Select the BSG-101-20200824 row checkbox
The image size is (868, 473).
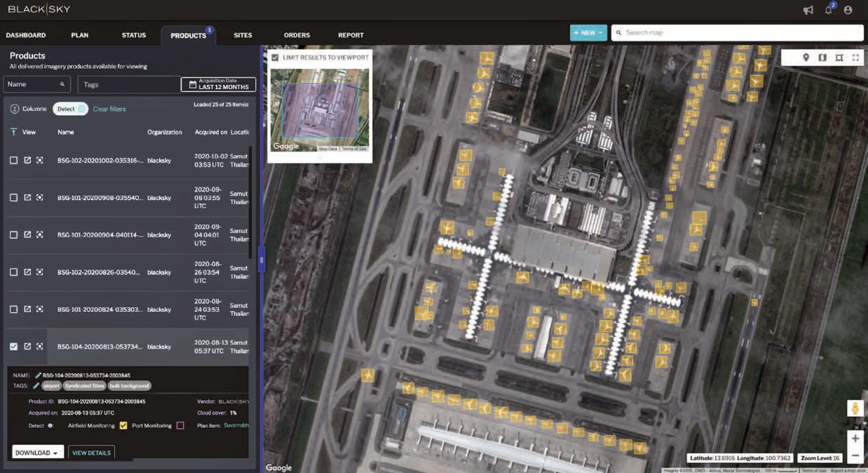coord(13,309)
